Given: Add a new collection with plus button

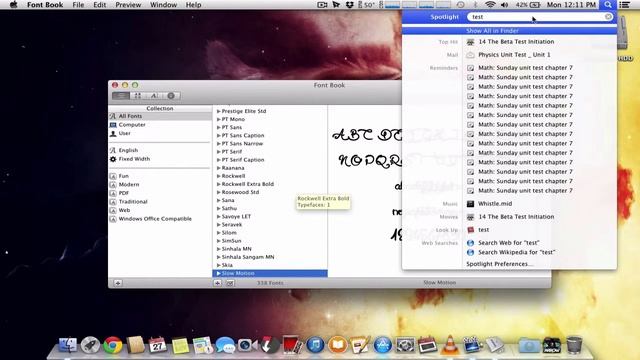Looking at the screenshot, I should 118,283.
